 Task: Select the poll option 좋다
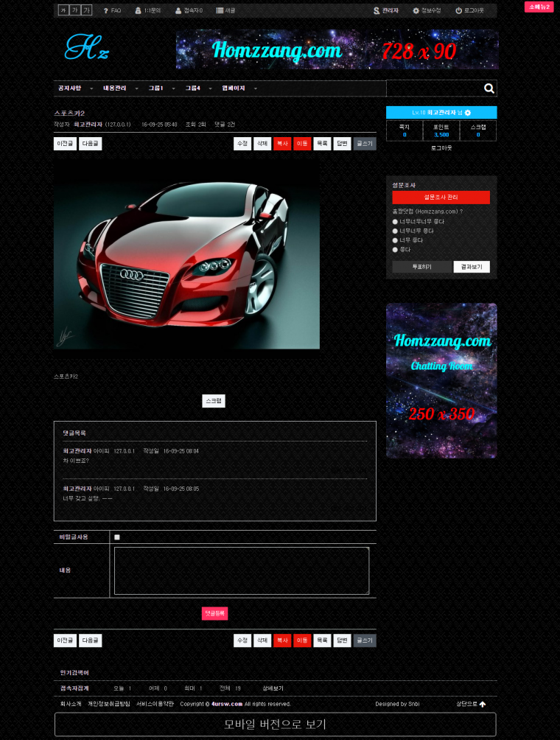(x=396, y=250)
